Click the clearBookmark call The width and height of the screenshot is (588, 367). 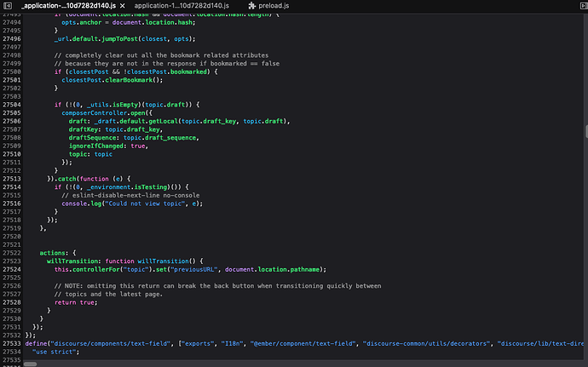coord(129,80)
